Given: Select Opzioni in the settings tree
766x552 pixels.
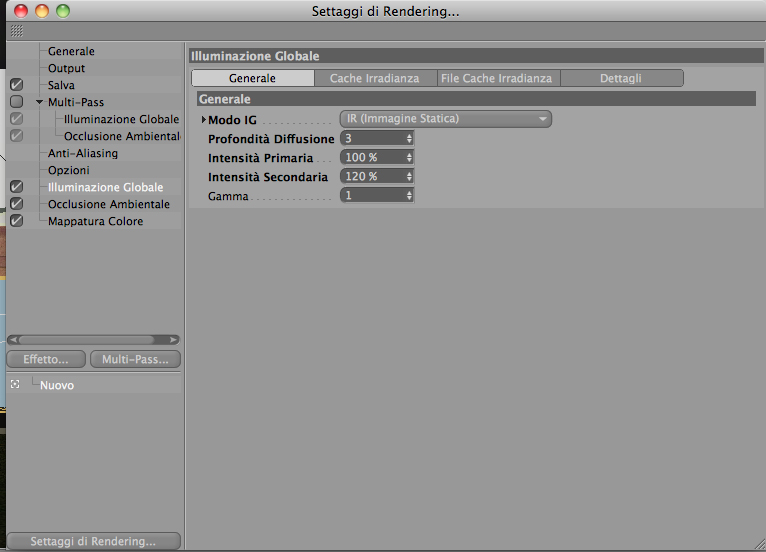Looking at the screenshot, I should pos(69,170).
